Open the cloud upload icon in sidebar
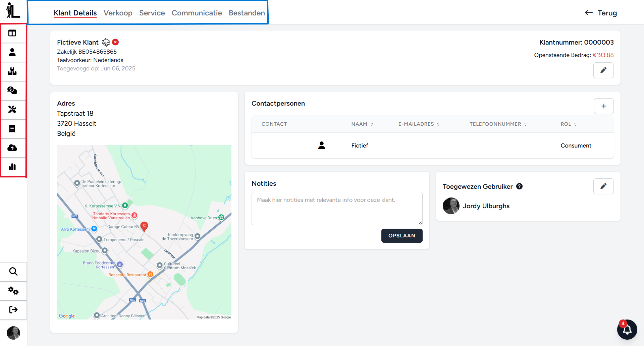This screenshot has height=346, width=644. [12, 148]
